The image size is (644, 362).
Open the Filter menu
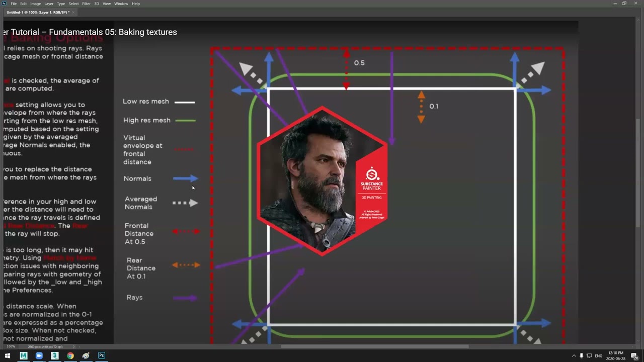click(x=87, y=4)
